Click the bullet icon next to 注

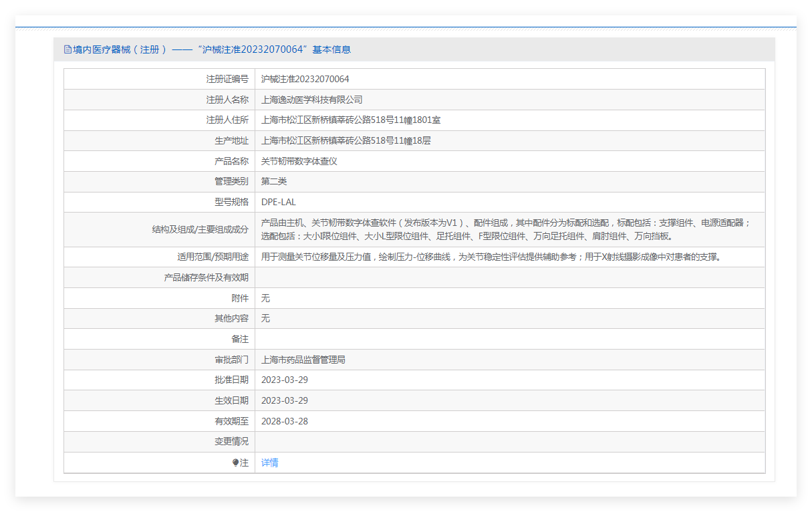point(235,463)
